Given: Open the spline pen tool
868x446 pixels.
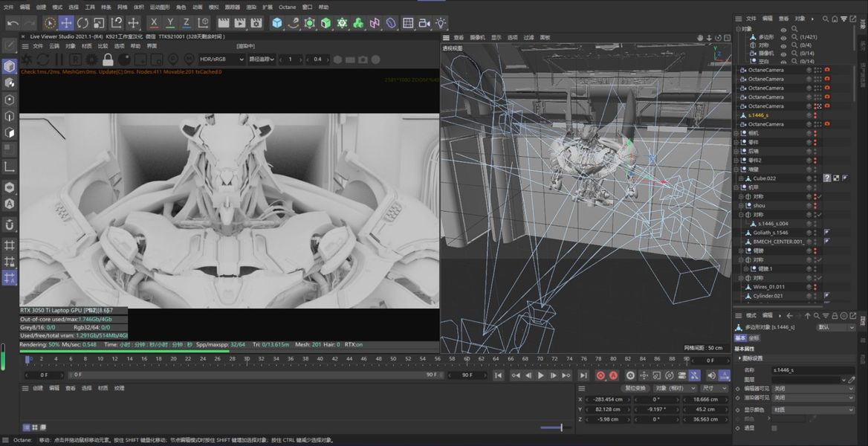Looking at the screenshot, I should pos(294,23).
